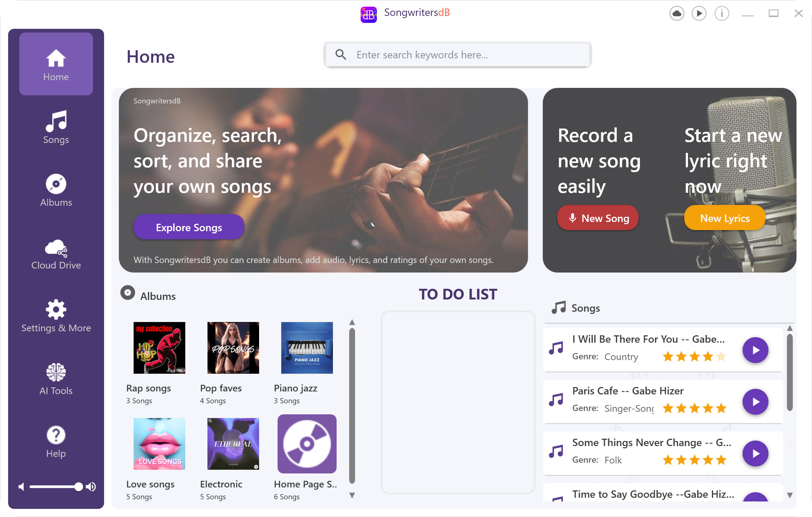Click star rating of I Will Be There For You
Screen dimensions: 812x517
(x=695, y=356)
